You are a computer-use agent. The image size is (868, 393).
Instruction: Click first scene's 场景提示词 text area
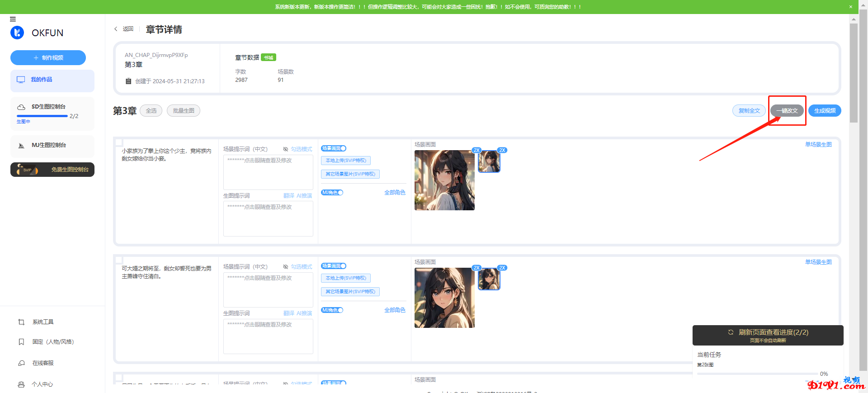click(x=268, y=172)
